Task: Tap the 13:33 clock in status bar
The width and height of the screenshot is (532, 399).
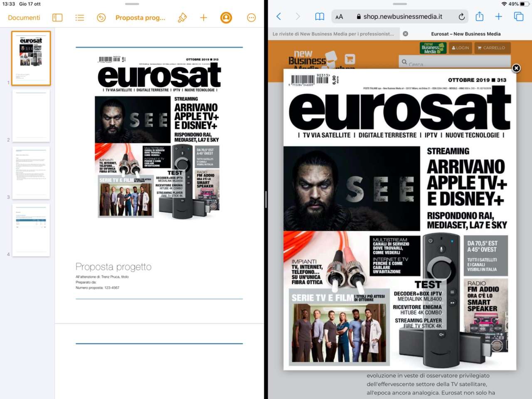Action: 9,4
